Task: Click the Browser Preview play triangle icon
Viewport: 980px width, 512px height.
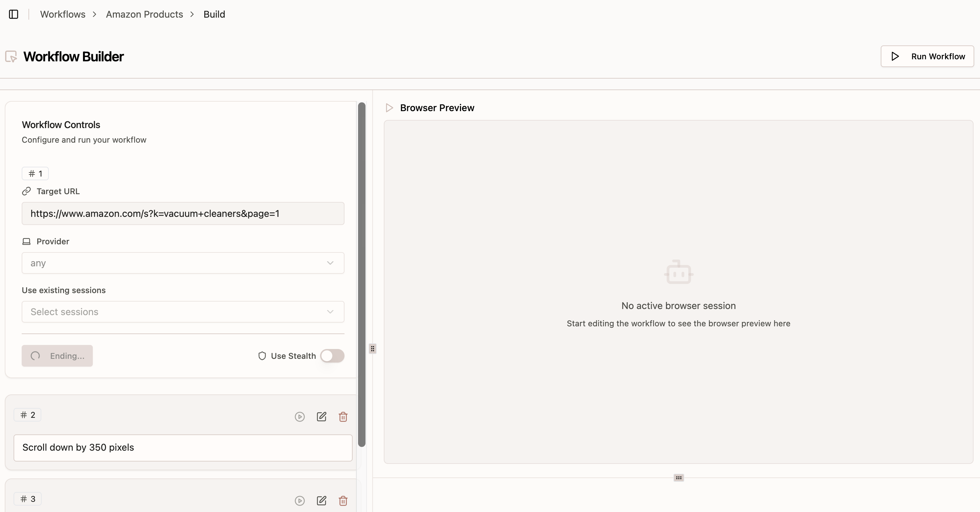Action: tap(389, 108)
